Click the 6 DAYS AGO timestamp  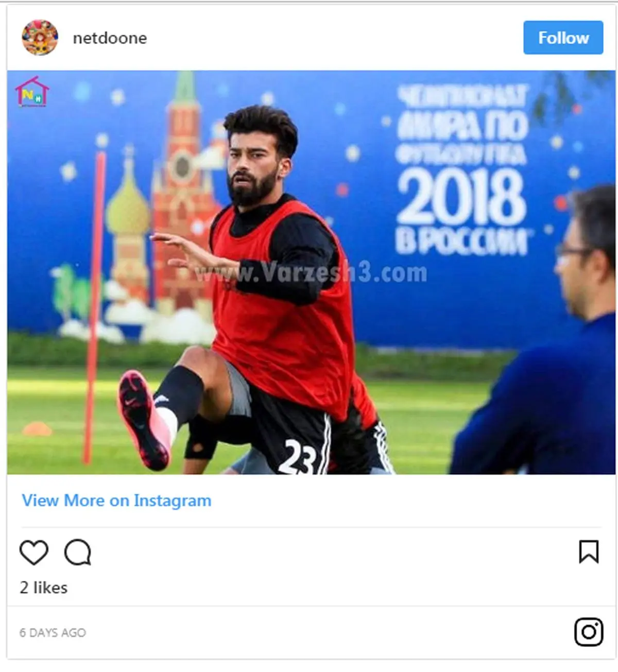pyautogui.click(x=53, y=632)
